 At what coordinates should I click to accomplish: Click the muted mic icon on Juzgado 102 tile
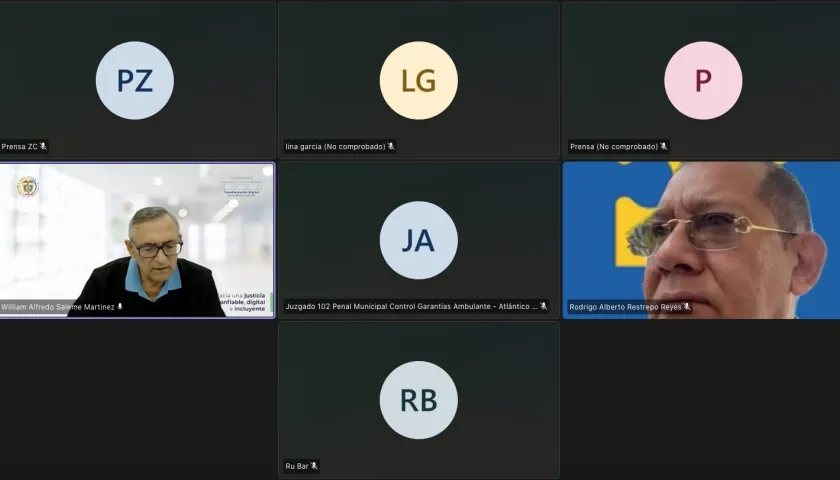point(544,307)
